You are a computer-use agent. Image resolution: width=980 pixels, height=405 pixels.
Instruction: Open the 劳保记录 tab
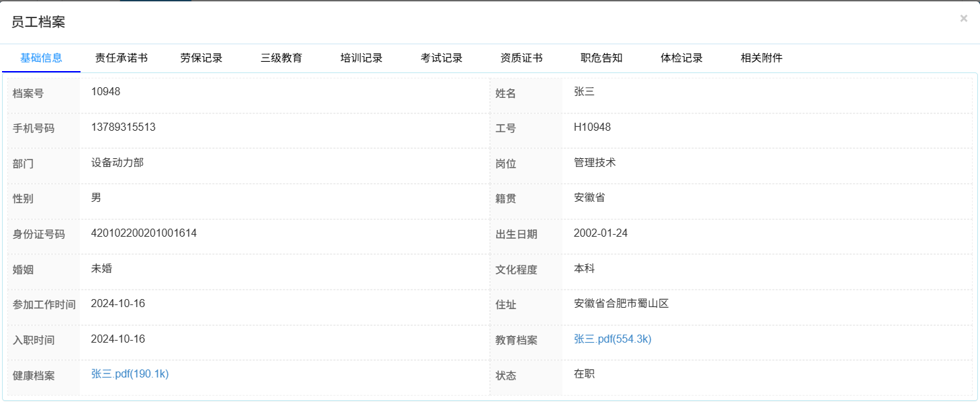[200, 58]
